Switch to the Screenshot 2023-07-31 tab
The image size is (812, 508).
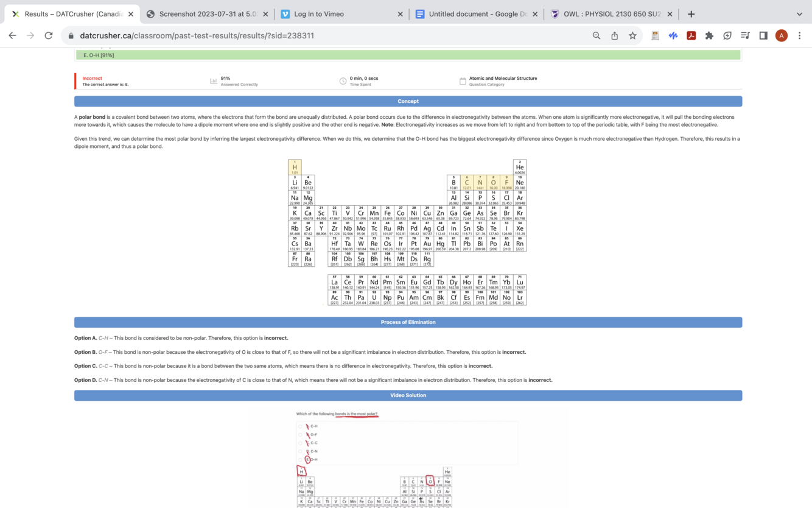click(x=208, y=14)
